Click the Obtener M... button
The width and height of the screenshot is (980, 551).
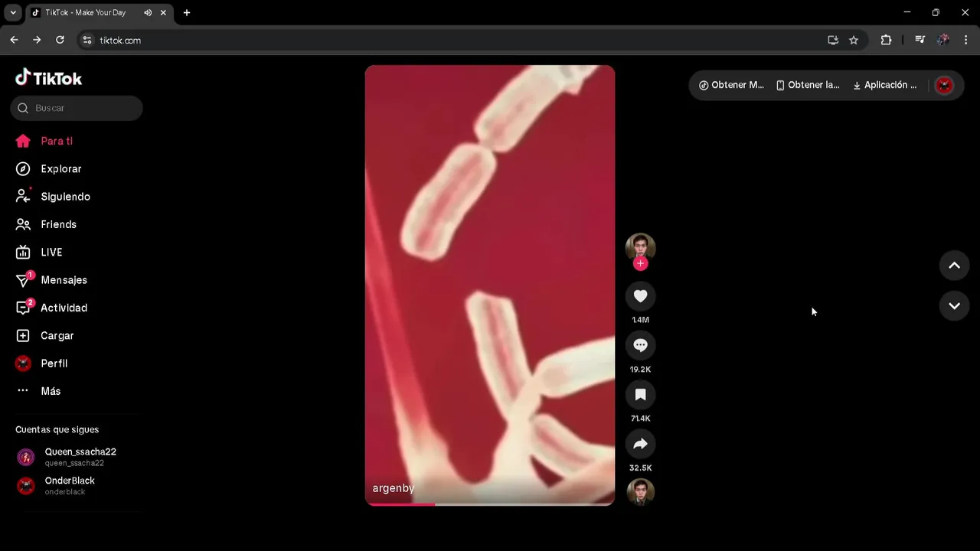731,85
